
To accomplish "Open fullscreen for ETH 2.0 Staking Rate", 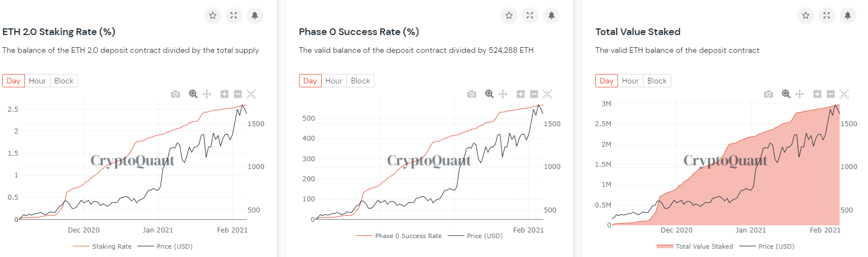I will click(x=234, y=16).
